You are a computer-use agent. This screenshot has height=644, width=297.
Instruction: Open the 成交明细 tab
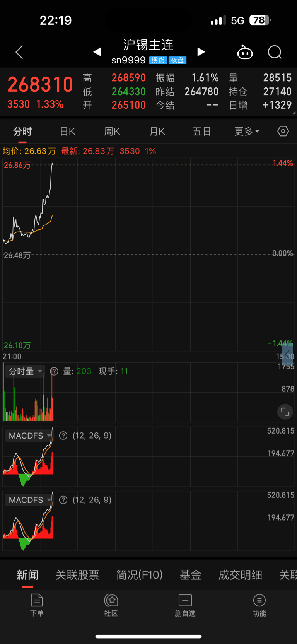[240, 575]
